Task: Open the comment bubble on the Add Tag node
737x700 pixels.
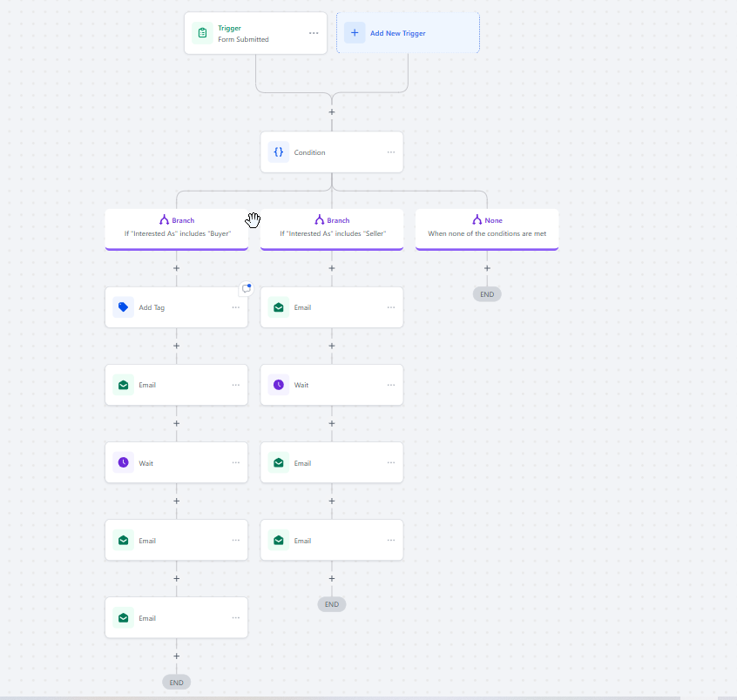Action: tap(246, 288)
